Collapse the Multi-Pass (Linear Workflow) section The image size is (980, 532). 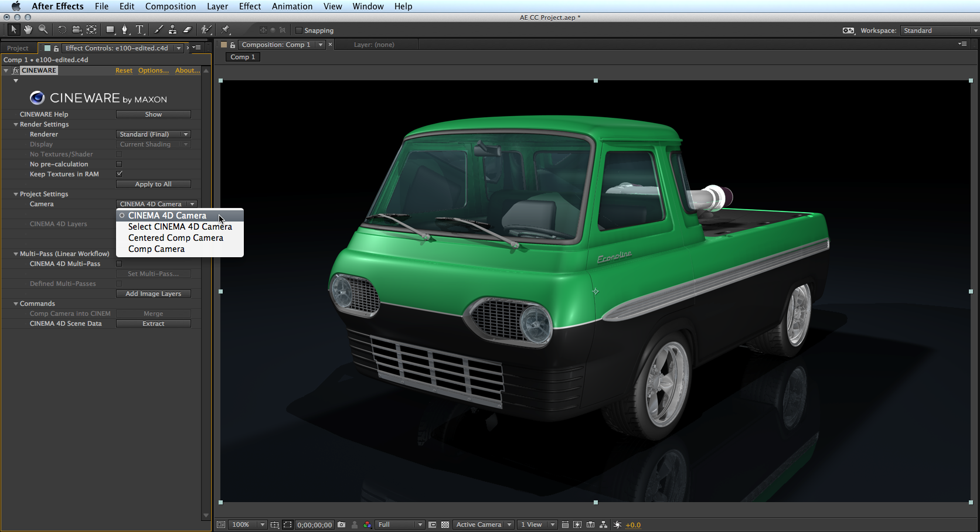point(16,254)
